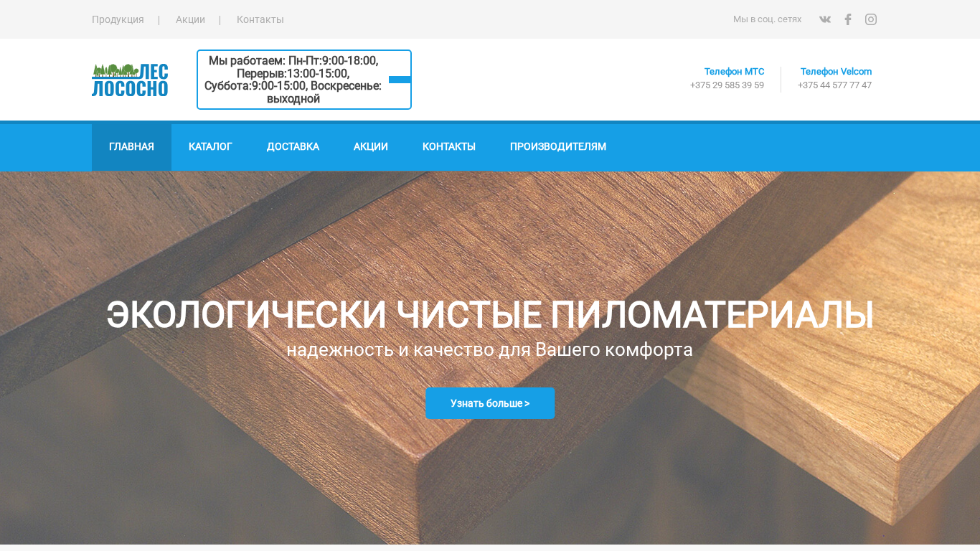Image resolution: width=980 pixels, height=551 pixels.
Task: Click the Velcom phone number +375 44 577 77 47
Action: click(x=835, y=85)
